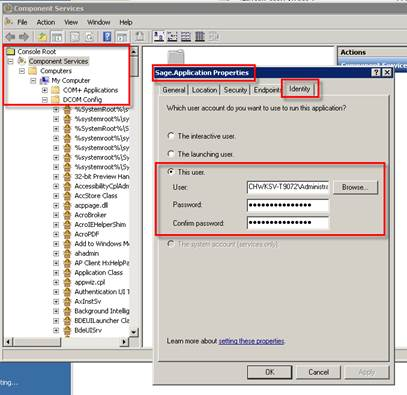Click the Detail view toolbar icon
Image resolution: width=407 pixels, height=395 pixels.
[200, 37]
